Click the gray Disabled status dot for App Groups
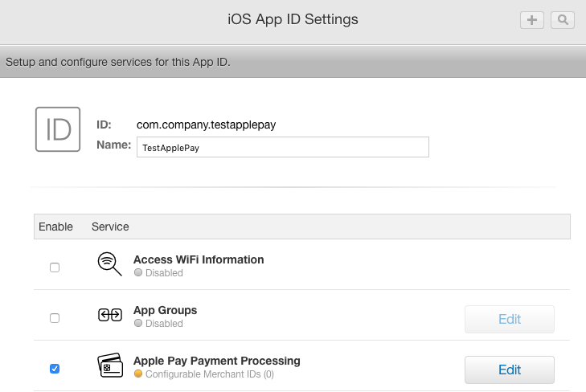586x392 pixels. coord(138,323)
